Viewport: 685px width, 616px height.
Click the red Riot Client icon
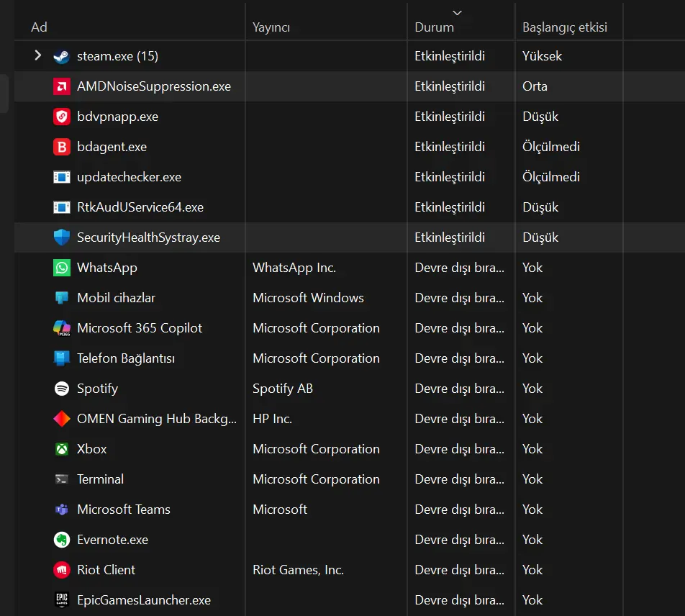click(62, 570)
